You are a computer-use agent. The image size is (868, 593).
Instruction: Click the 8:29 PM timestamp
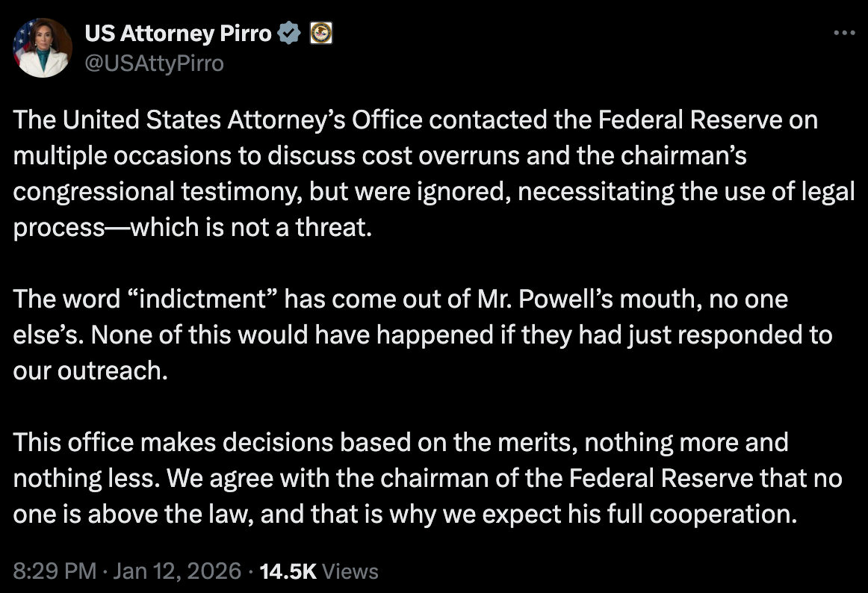coord(55,571)
